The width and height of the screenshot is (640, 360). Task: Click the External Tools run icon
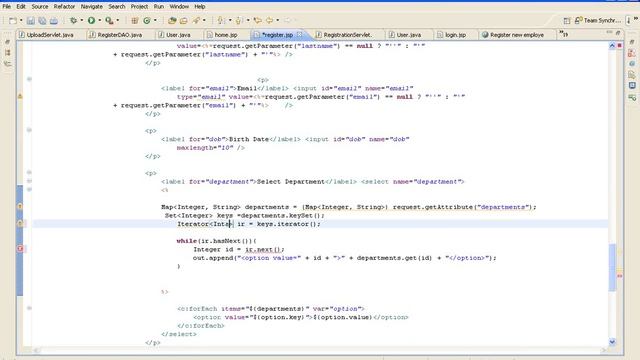[x=109, y=20]
